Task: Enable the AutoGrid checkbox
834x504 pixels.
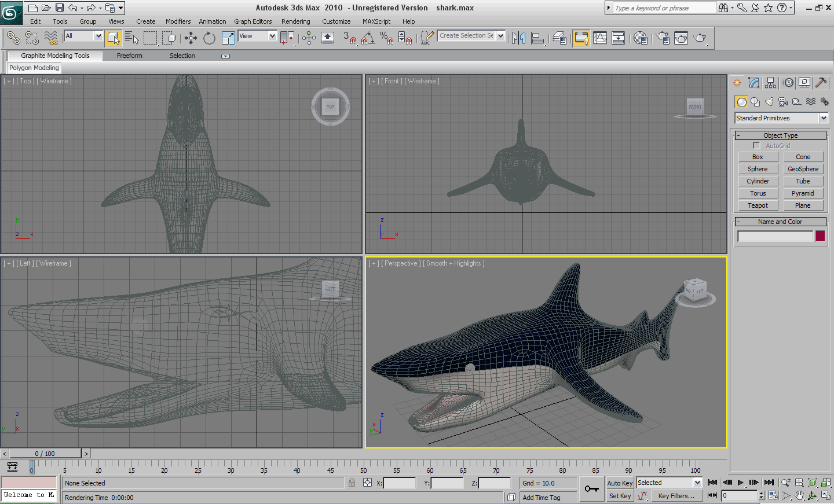Action: point(756,146)
